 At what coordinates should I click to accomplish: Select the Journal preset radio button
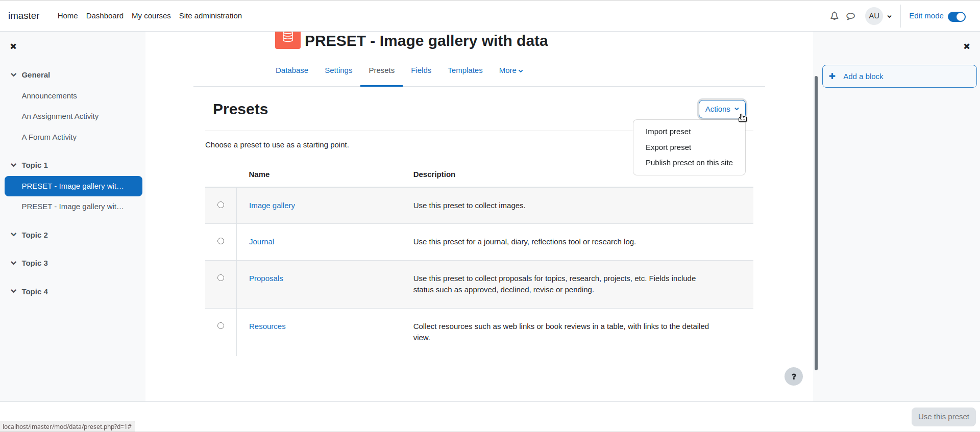[220, 241]
